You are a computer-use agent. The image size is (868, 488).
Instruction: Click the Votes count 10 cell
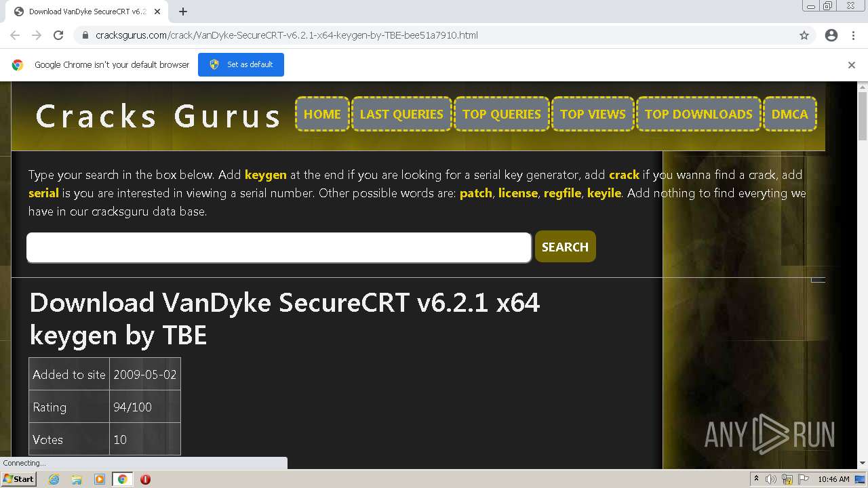pyautogui.click(x=145, y=439)
